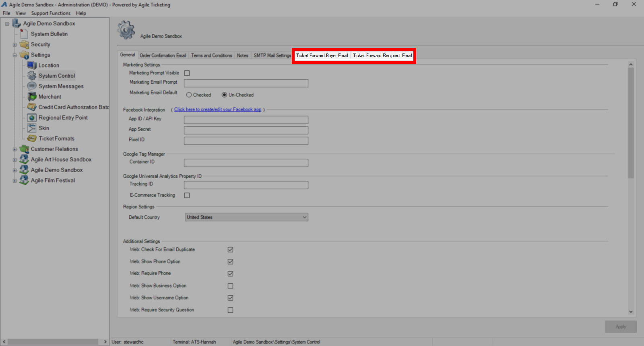This screenshot has width=644, height=346.
Task: Expand the Agile Film Festival node
Action: click(14, 181)
